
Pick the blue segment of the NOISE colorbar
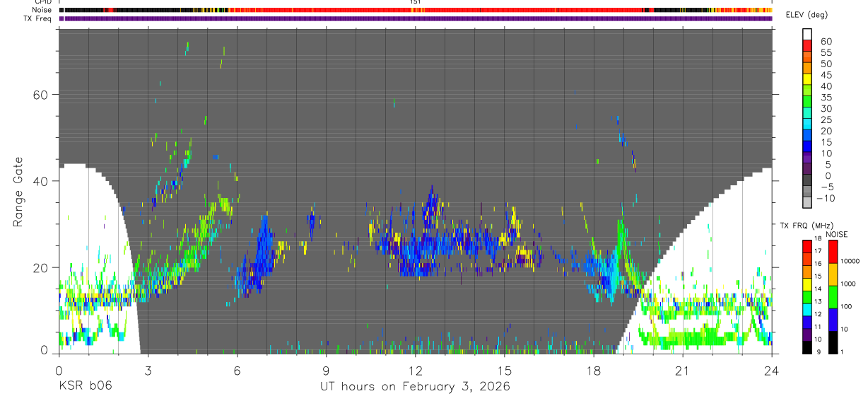[833, 319]
